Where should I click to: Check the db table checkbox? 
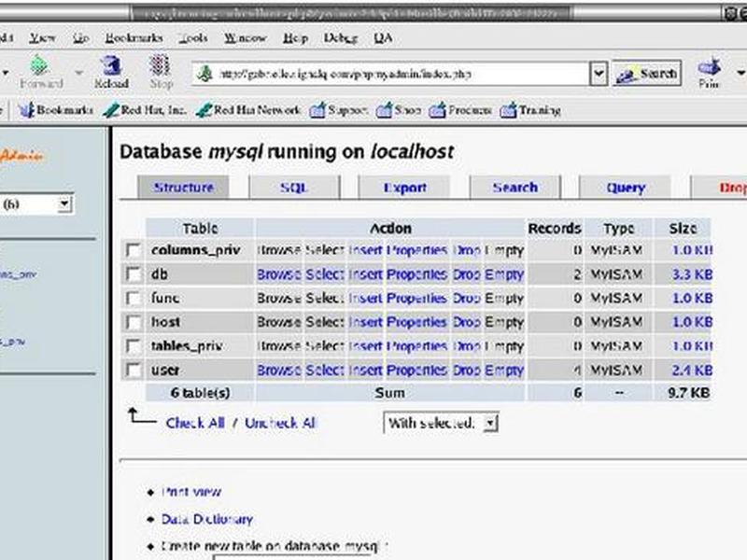point(133,274)
